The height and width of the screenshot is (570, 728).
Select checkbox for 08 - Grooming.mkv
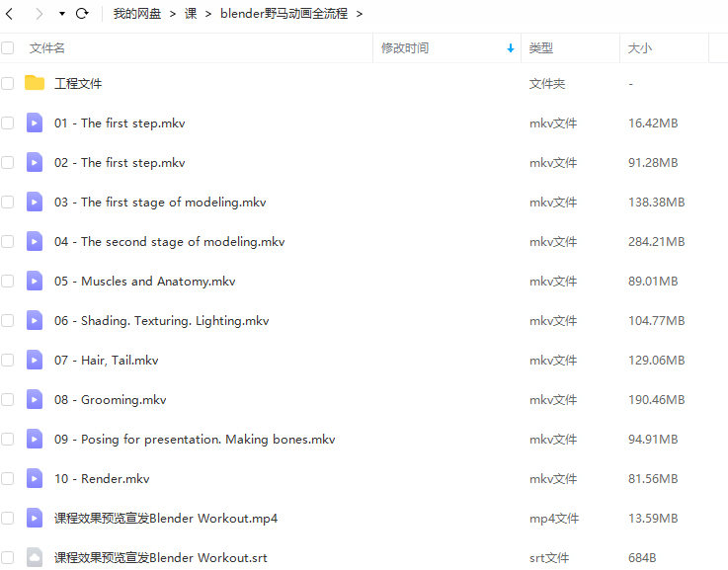[8, 400]
